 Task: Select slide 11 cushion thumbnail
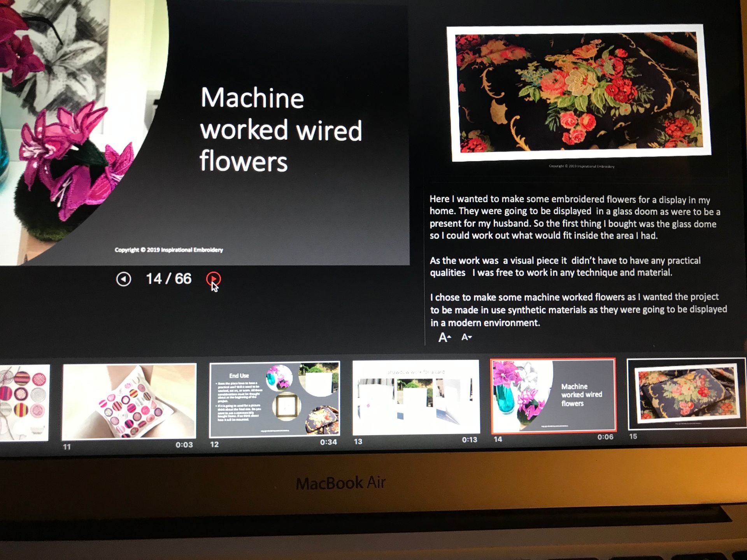click(129, 401)
